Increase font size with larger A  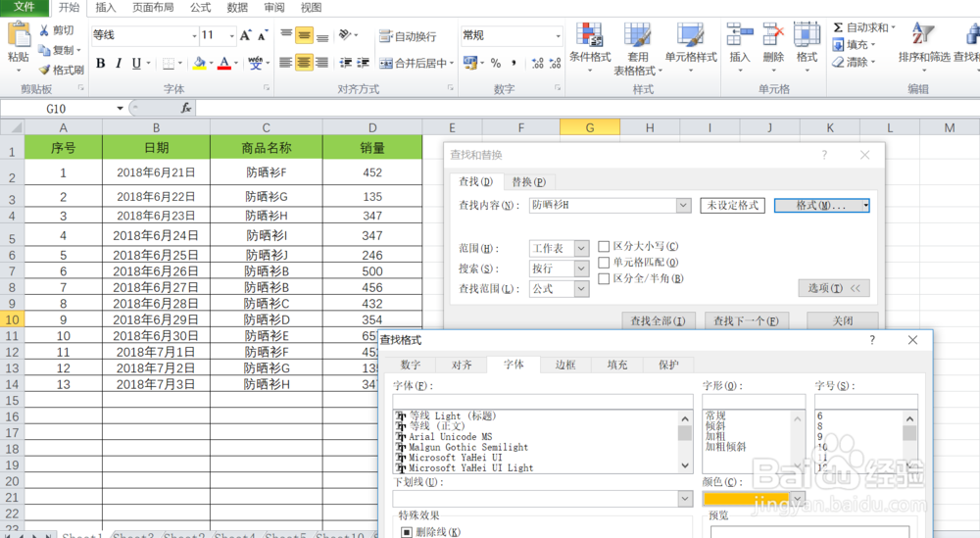point(246,35)
